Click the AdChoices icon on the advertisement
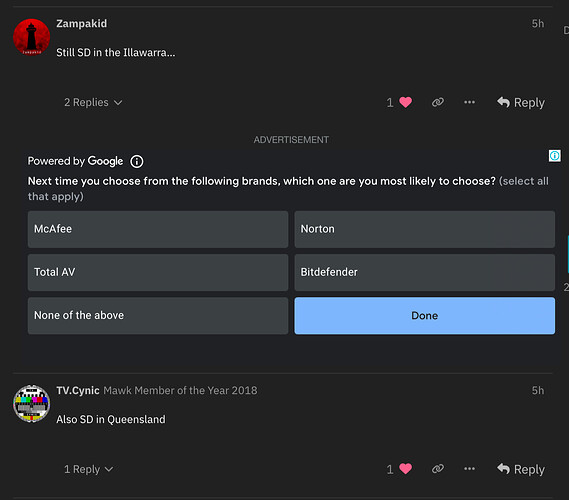 pyautogui.click(x=554, y=156)
